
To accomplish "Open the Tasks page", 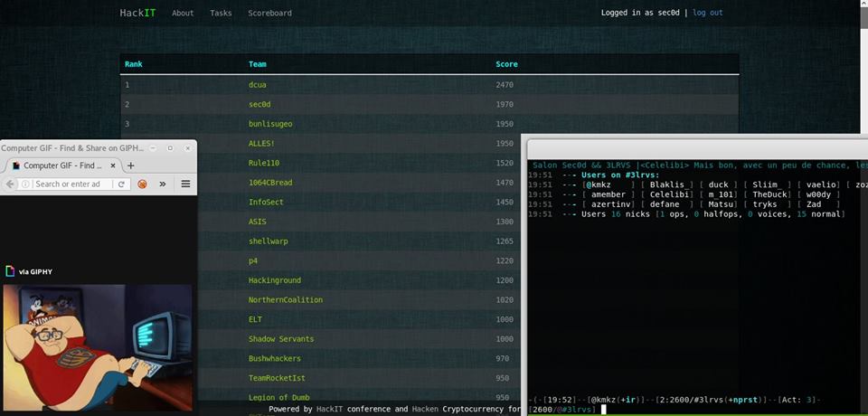I will click(x=221, y=13).
